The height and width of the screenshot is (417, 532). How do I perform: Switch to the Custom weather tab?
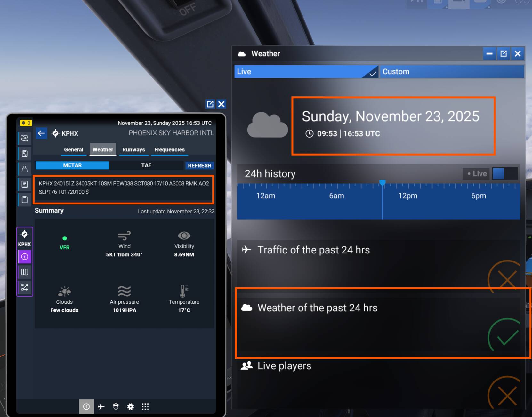tap(451, 72)
